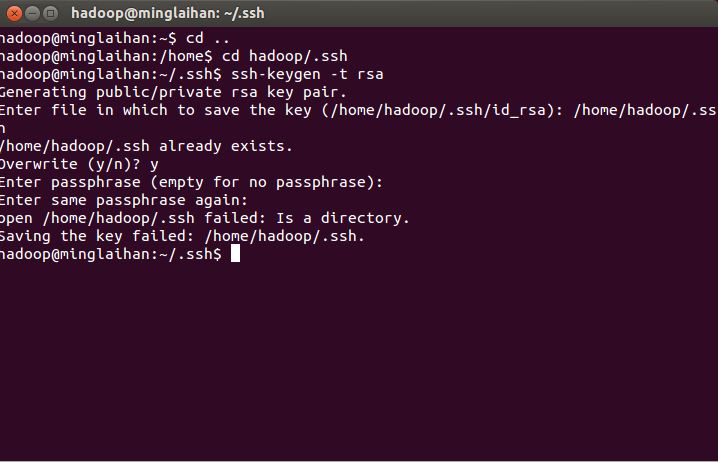This screenshot has height=462, width=718.
Task: Click the 'Overwrite (y/n)? y' line
Action: [x=79, y=164]
